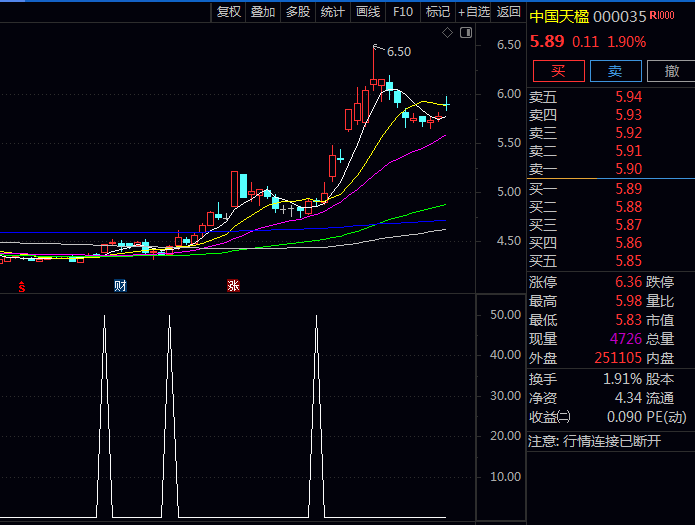Click the 涨 limit-up event marker

[233, 287]
